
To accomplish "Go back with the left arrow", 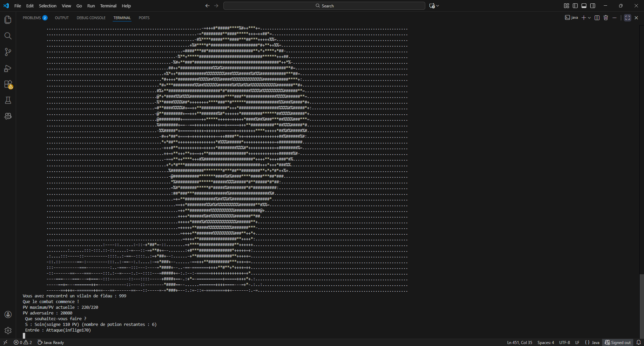I will (x=207, y=6).
